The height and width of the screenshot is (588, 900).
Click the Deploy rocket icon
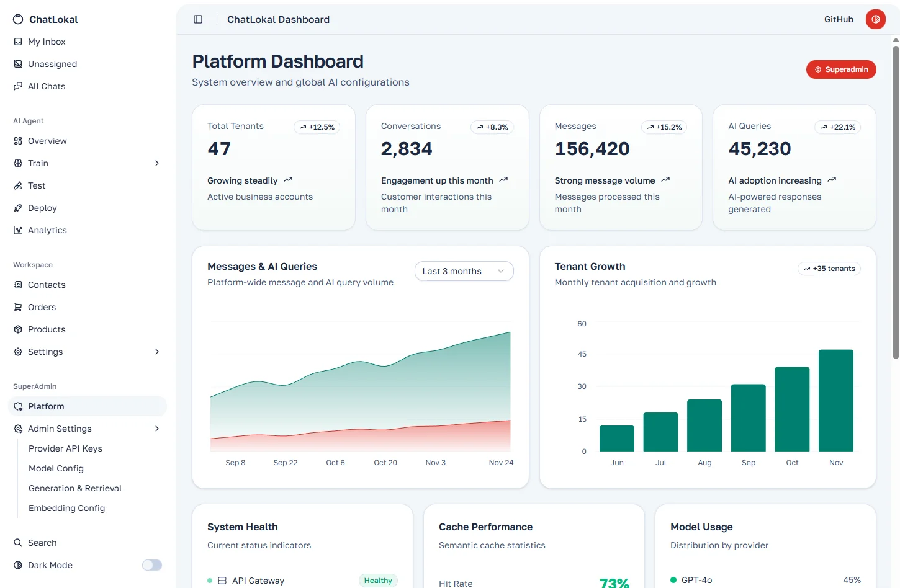[18, 208]
